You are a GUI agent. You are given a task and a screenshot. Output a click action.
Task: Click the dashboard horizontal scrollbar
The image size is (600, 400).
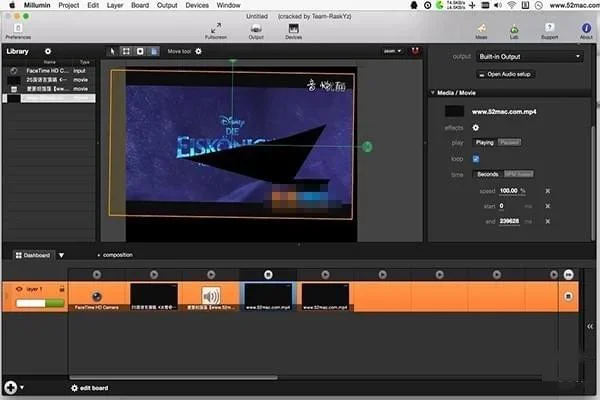tap(174, 378)
